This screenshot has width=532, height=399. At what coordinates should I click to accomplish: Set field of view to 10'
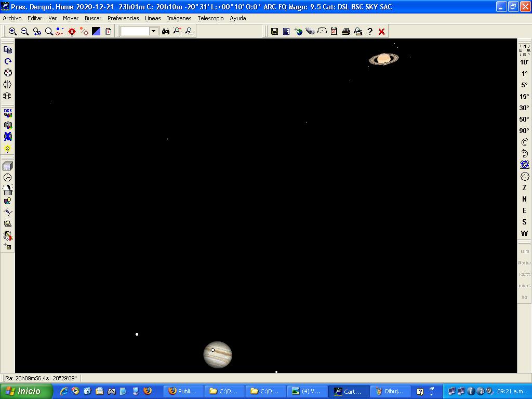pyautogui.click(x=525, y=62)
